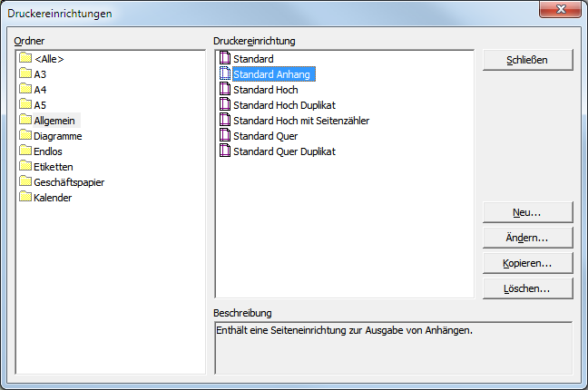Click the page icon of Standard Quer Duplikat
The image size is (588, 390).
point(225,151)
